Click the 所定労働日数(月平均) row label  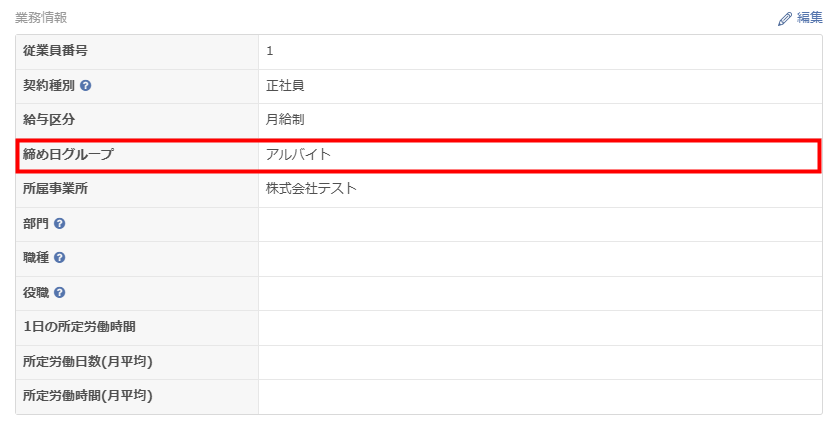point(88,361)
